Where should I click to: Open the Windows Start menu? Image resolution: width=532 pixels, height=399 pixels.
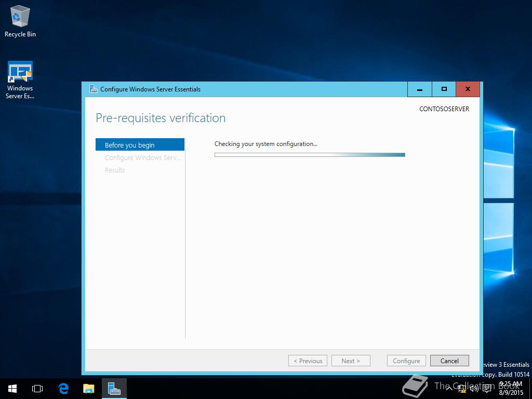click(x=12, y=389)
